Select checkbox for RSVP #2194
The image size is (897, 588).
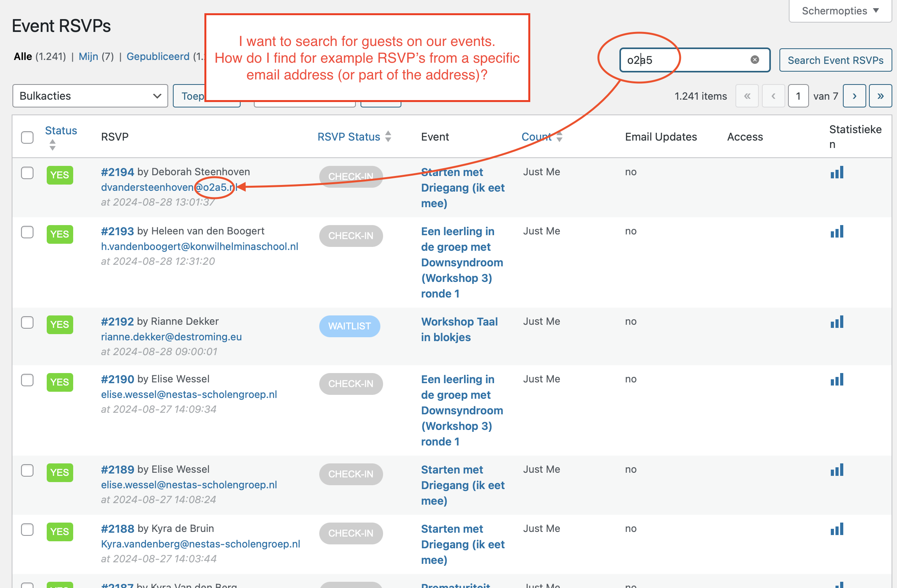point(27,173)
